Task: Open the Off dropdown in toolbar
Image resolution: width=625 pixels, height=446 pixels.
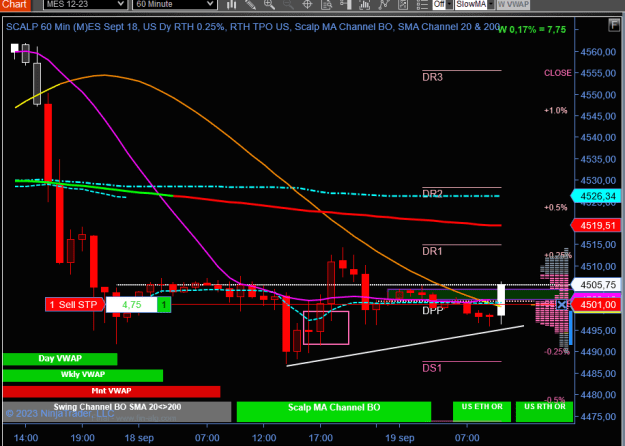Action: point(442,4)
